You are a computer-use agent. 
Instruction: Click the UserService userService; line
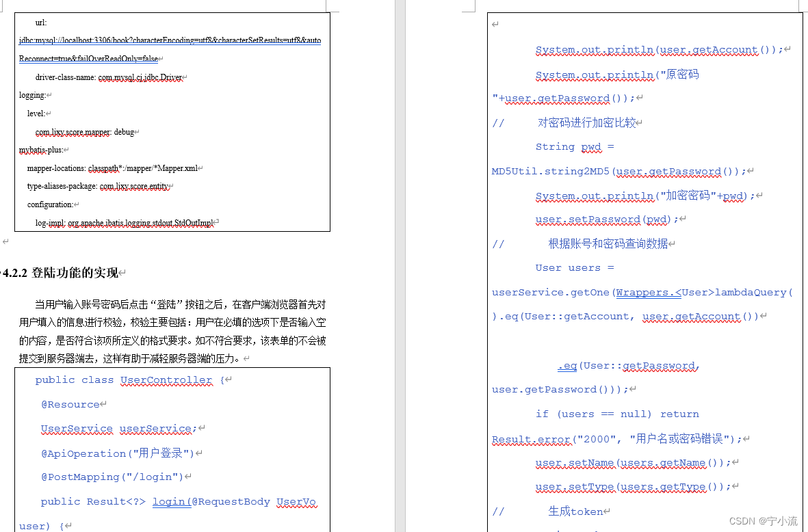[x=119, y=429]
